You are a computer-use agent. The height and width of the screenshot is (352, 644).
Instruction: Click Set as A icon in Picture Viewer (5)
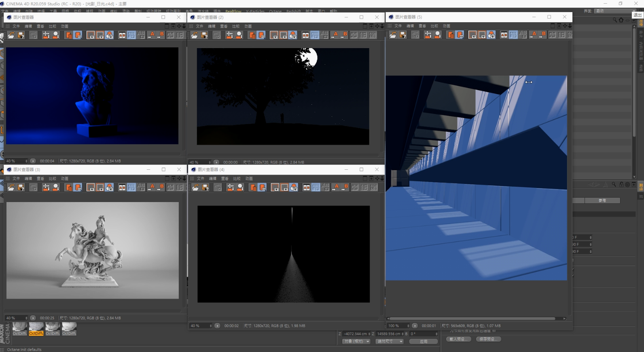pyautogui.click(x=533, y=35)
